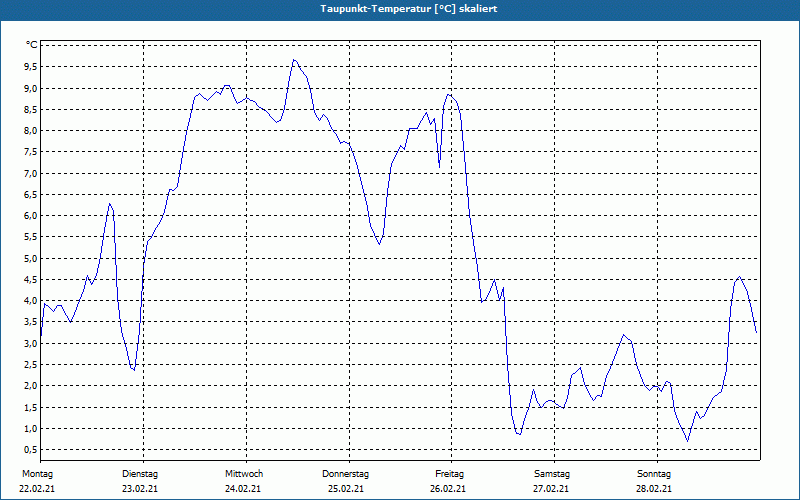Click the '1,5' y-axis value

31,407
